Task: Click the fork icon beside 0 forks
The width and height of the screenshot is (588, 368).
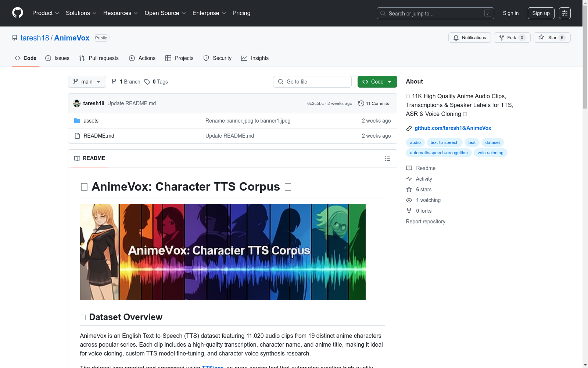Action: (x=409, y=211)
